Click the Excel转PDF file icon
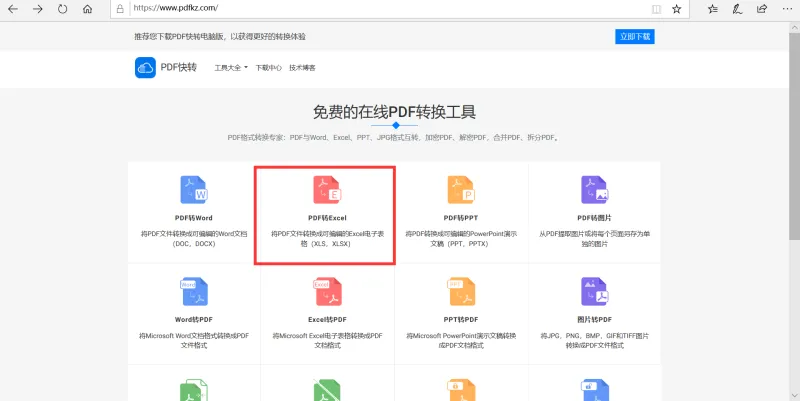This screenshot has height=401, width=800. click(327, 292)
